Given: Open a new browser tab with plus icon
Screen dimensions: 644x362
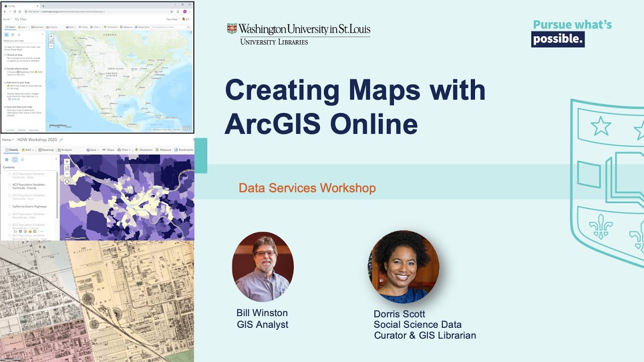Looking at the screenshot, I should pyautogui.click(x=43, y=6).
